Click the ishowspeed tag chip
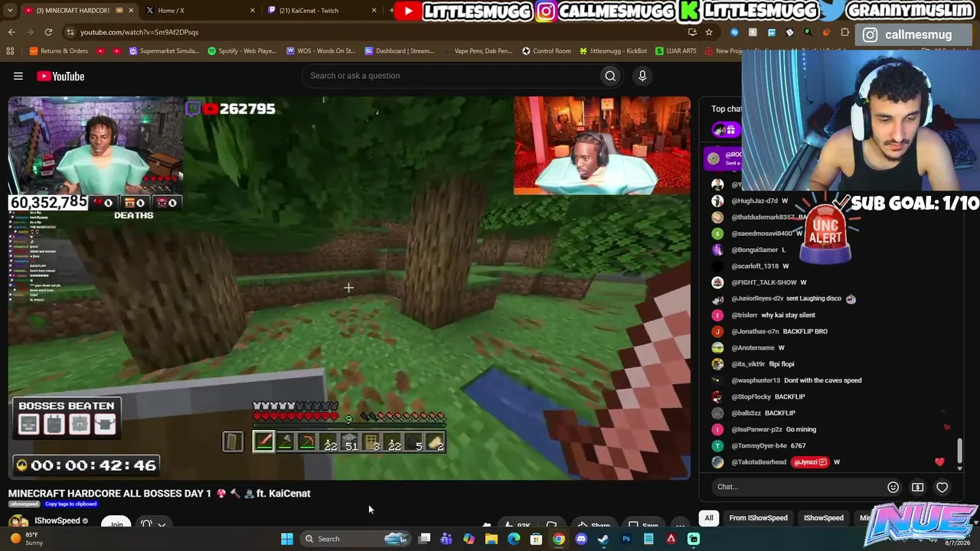This screenshot has width=980, height=551. (24, 504)
